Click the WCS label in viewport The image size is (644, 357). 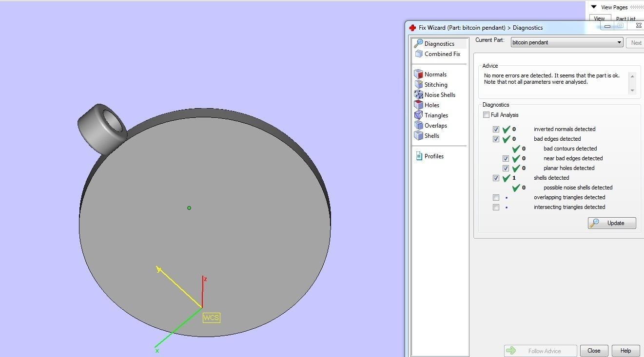click(x=212, y=318)
